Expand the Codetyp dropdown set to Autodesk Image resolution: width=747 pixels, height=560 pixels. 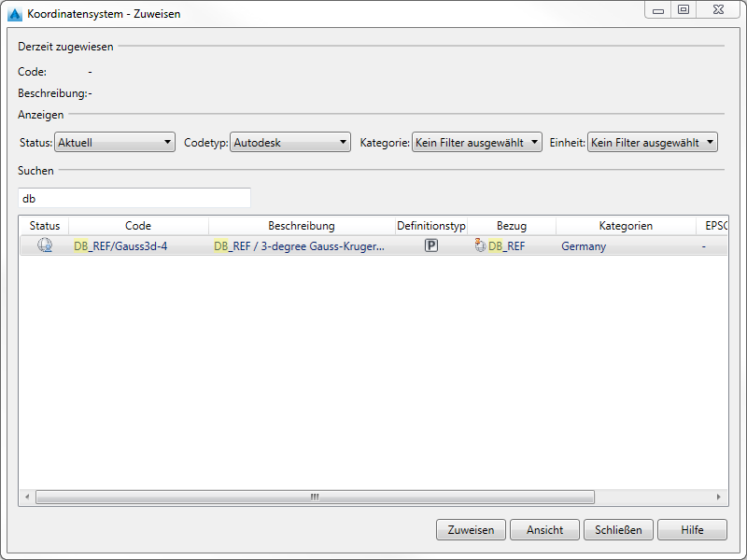(x=290, y=143)
